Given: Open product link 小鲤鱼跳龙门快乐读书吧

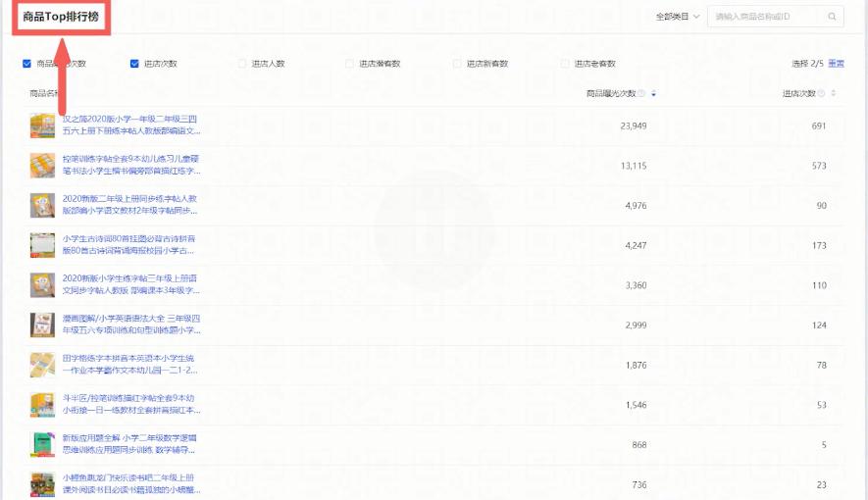Looking at the screenshot, I should tap(131, 483).
